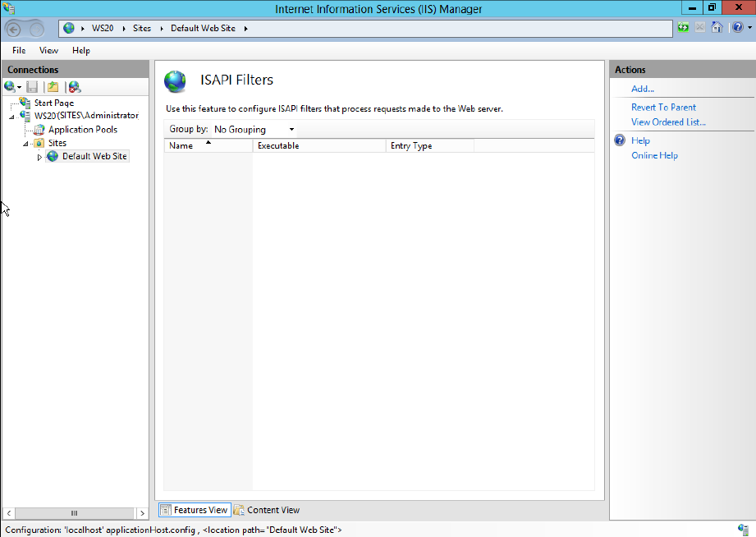Viewport: 756px width, 537px height.
Task: Click the Save floppy disk icon in Connections
Action: [x=32, y=87]
